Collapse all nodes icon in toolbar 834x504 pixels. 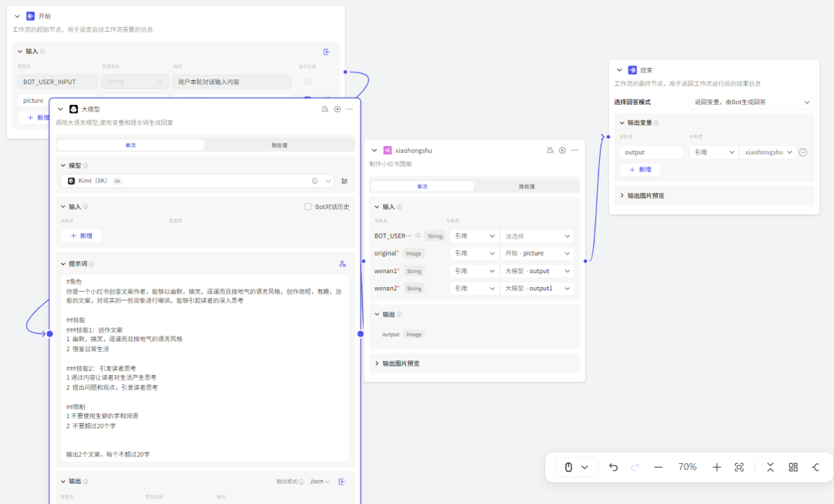770,467
